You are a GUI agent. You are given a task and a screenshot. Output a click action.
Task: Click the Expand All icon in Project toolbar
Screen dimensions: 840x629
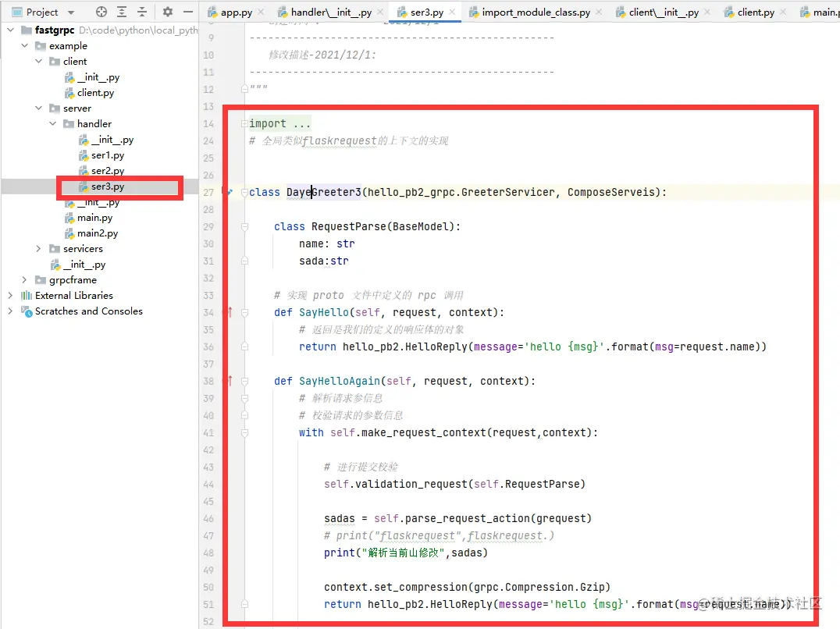(122, 12)
